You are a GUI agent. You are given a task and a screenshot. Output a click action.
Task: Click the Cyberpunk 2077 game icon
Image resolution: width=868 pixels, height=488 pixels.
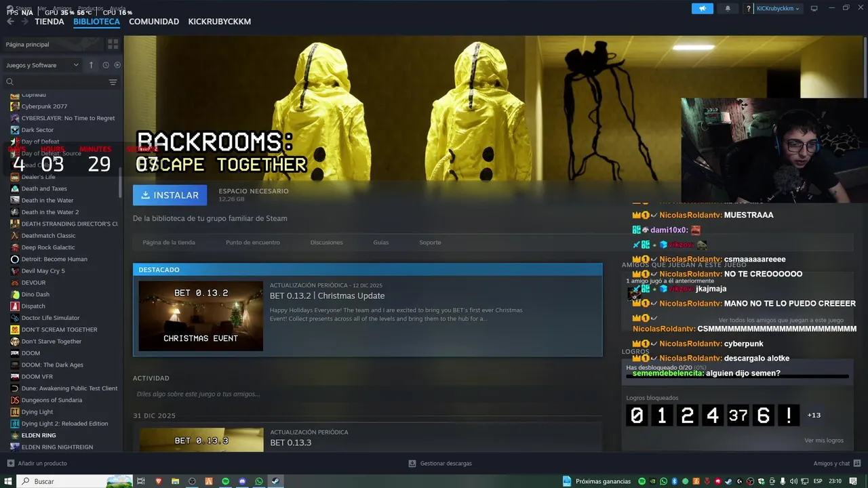(x=15, y=106)
